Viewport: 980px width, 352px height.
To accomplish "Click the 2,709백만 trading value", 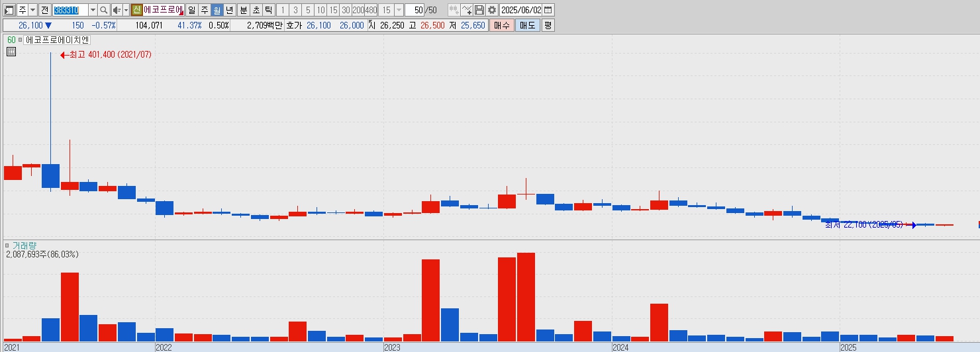I will tap(264, 25).
